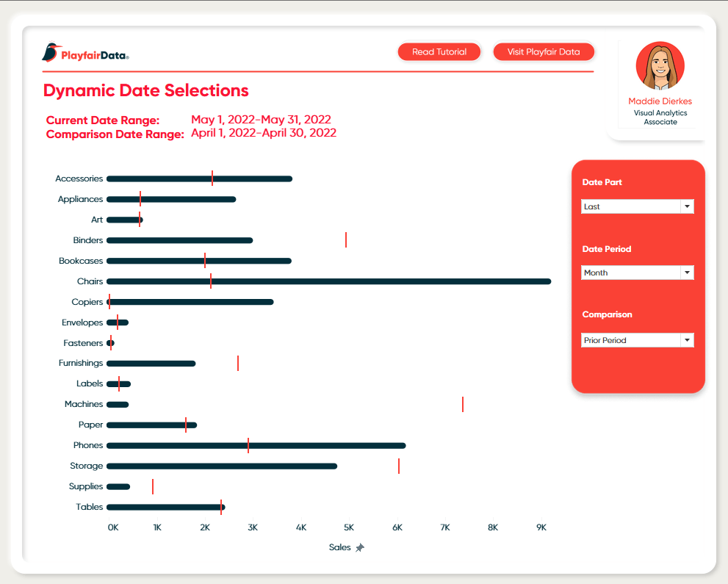Click the red comparison tick for Machines
This screenshot has height=584, width=728.
pyautogui.click(x=463, y=404)
